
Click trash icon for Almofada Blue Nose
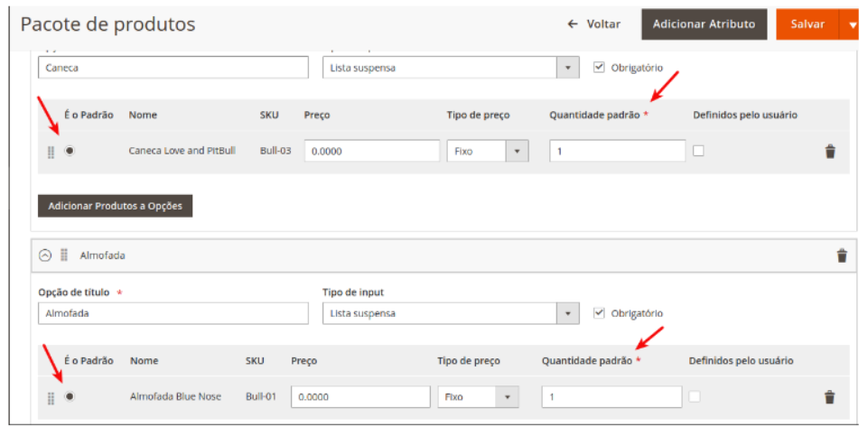[829, 396]
